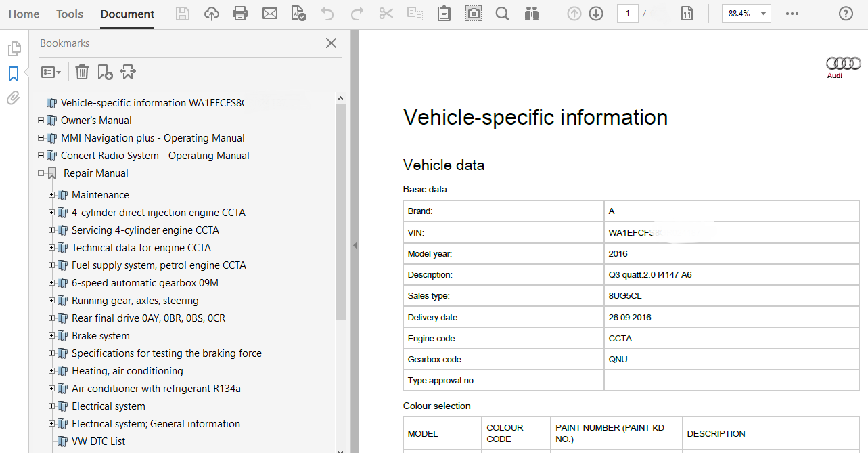Add a new bookmark icon
868x453 pixels.
tap(105, 72)
